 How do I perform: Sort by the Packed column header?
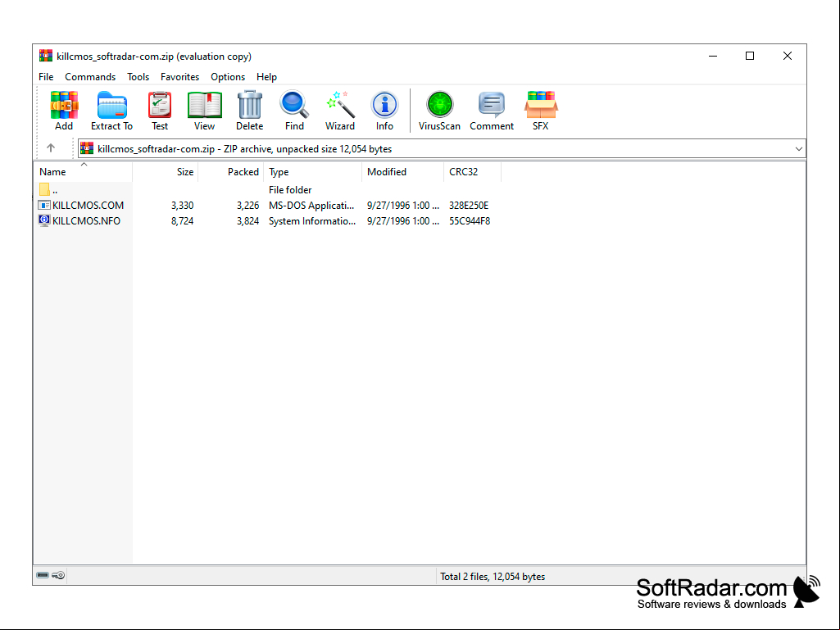point(231,171)
